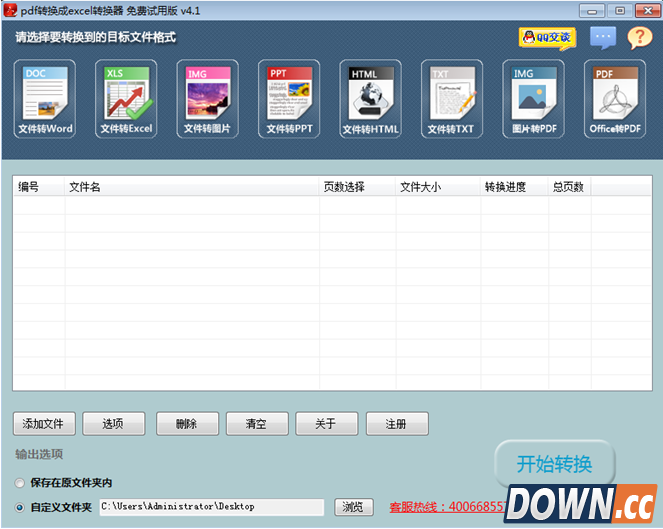Screen dimensions: 663x529
Task: Pick the 文件转图片 image conversion icon
Action: [208, 99]
